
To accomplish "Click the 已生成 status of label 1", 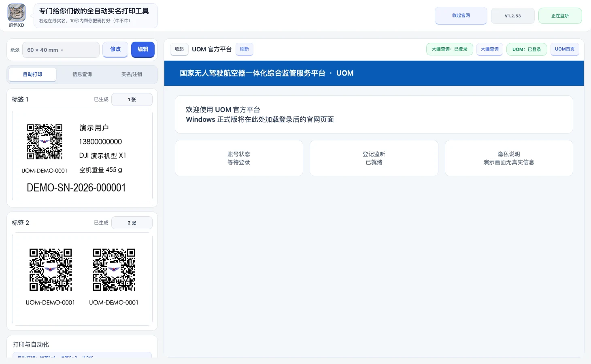I will [x=101, y=99].
